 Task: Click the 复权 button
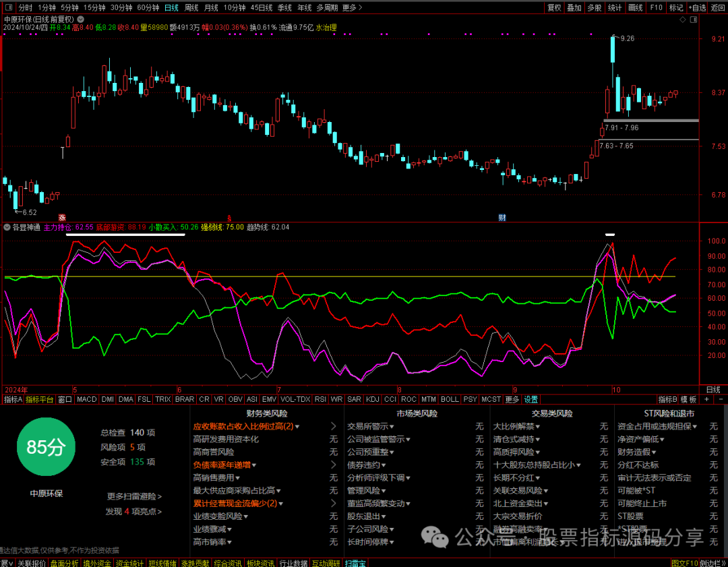(x=554, y=7)
